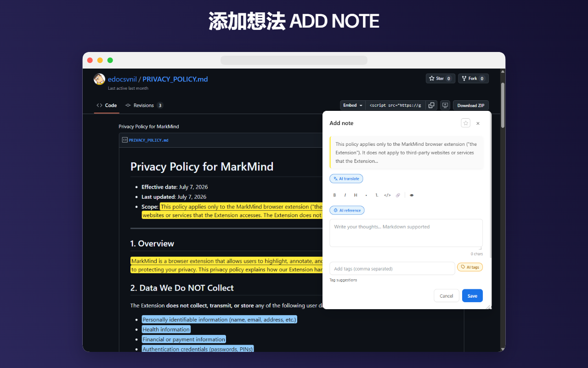The width and height of the screenshot is (588, 368).
Task: Click the resize handle of the note dialog
Action: (489, 306)
